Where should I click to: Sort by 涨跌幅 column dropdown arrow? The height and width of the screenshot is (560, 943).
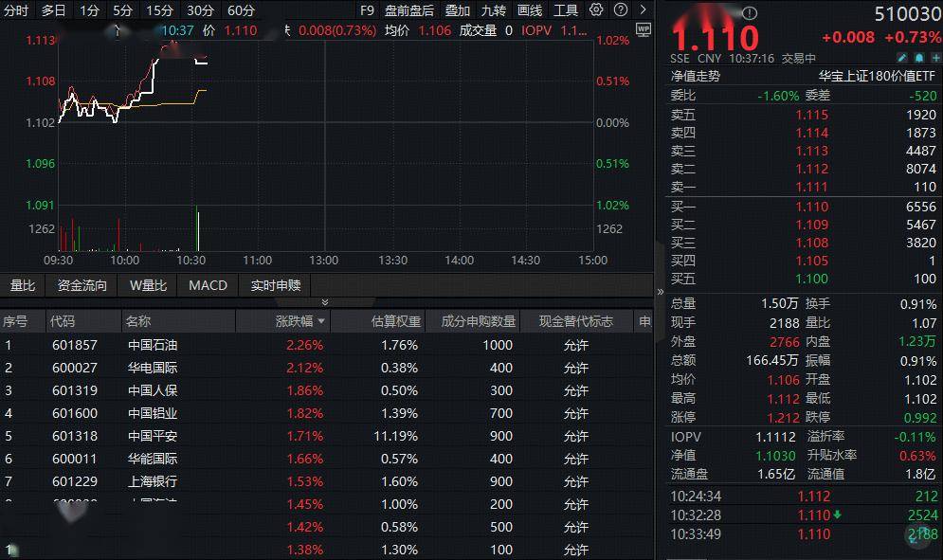pos(320,322)
